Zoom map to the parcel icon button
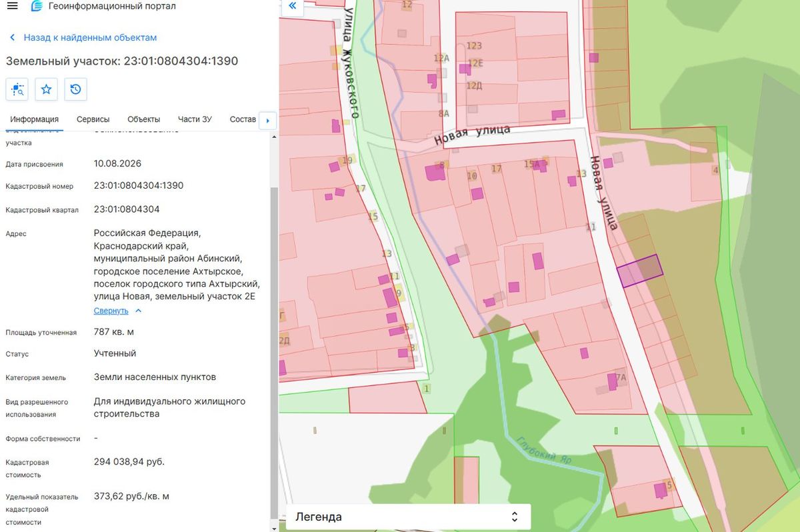The width and height of the screenshot is (800, 532). [17, 89]
